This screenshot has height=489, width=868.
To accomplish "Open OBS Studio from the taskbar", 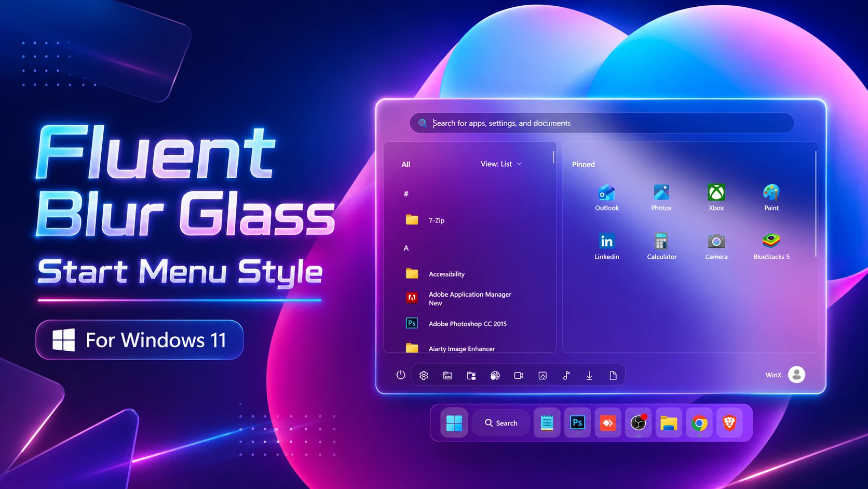I will coord(638,423).
